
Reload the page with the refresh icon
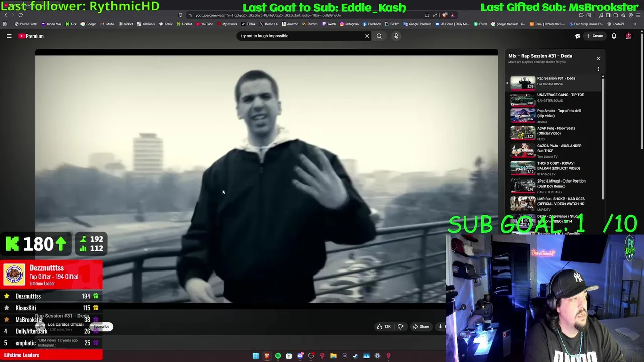pos(21,15)
